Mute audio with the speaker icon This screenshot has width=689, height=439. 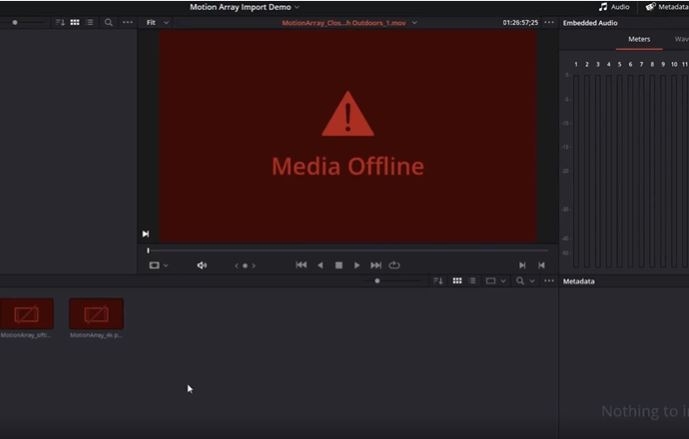click(x=202, y=265)
